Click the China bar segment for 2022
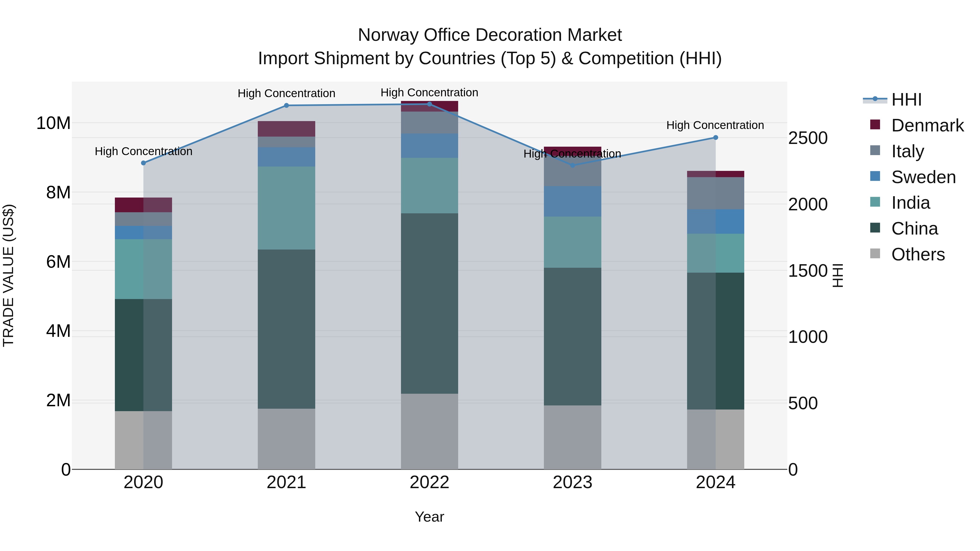The height and width of the screenshot is (551, 980). (x=430, y=304)
